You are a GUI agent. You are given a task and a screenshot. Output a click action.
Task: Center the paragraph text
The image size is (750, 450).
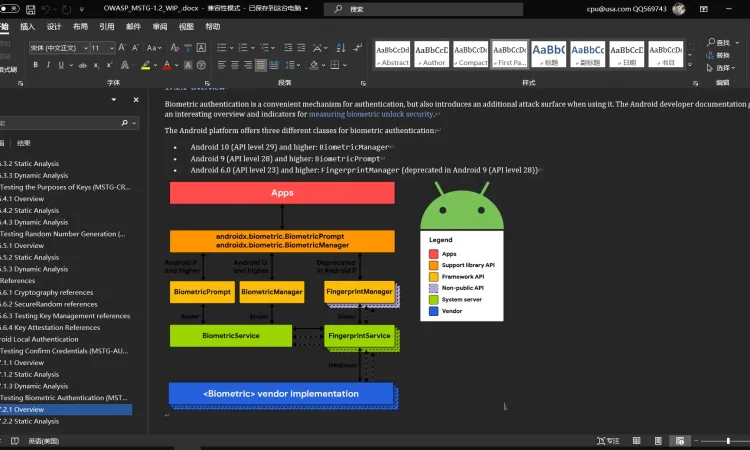tap(235, 65)
